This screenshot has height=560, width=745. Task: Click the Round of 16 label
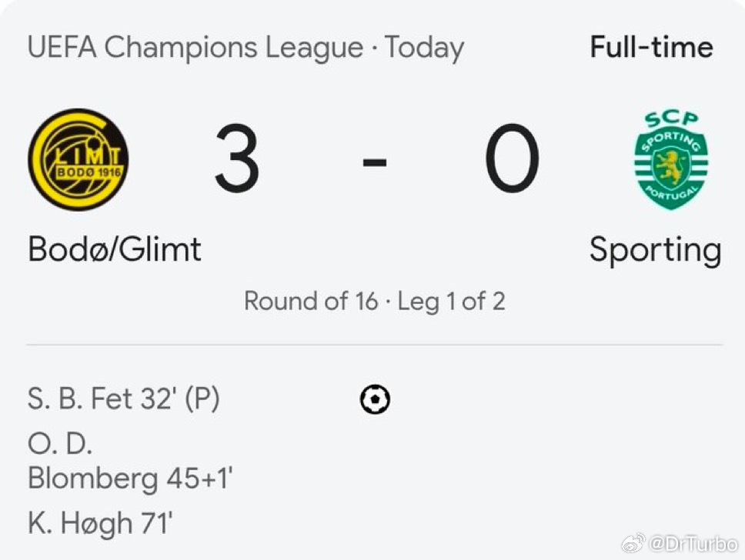point(310,301)
